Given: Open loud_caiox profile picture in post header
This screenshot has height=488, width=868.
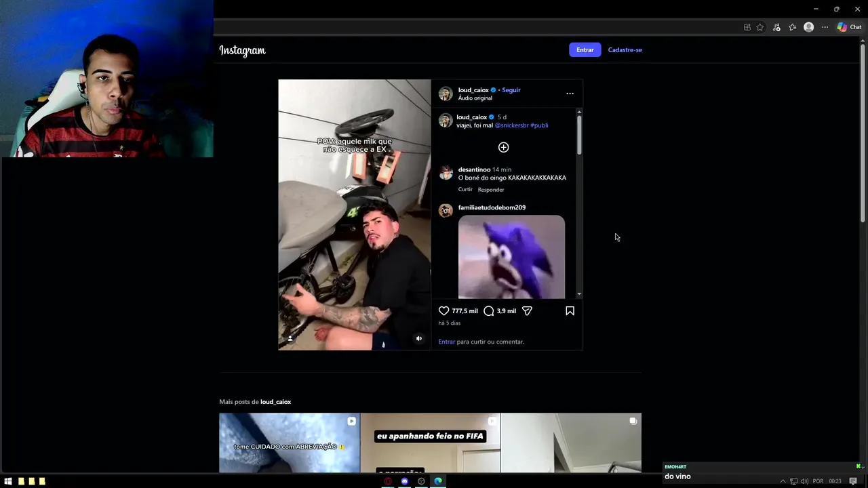Looking at the screenshot, I should click(446, 94).
